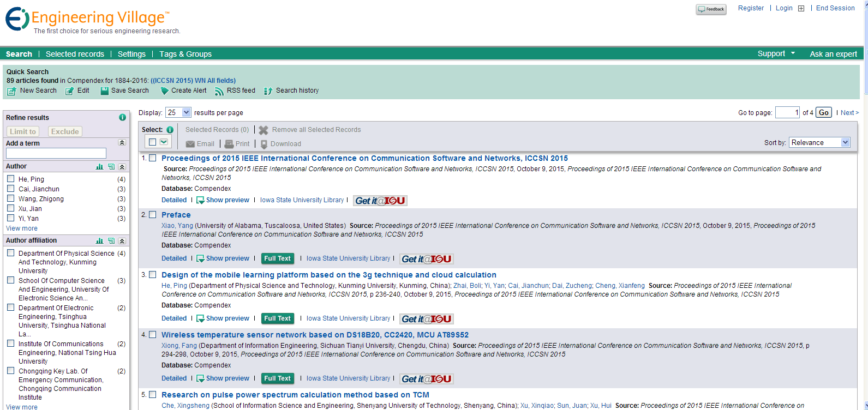
Task: Check author He, Ping
Action: 10,178
